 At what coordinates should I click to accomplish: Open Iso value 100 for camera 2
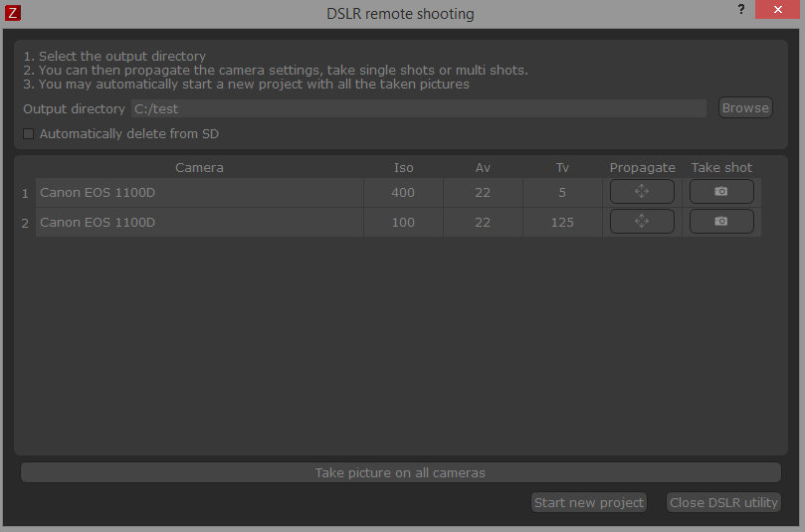tap(403, 223)
